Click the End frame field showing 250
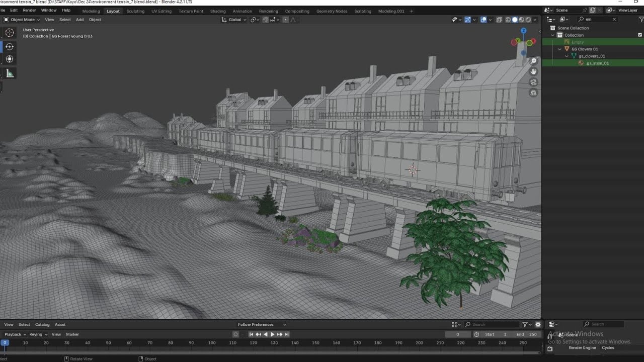 point(527,334)
